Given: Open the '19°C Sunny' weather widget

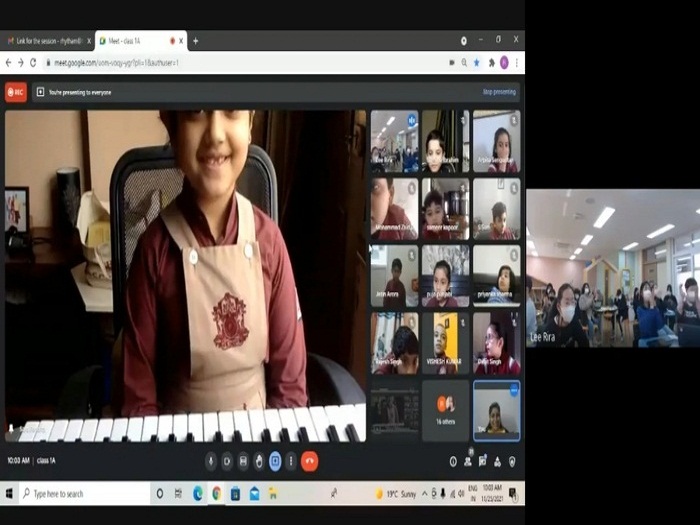Looking at the screenshot, I should pos(396,494).
